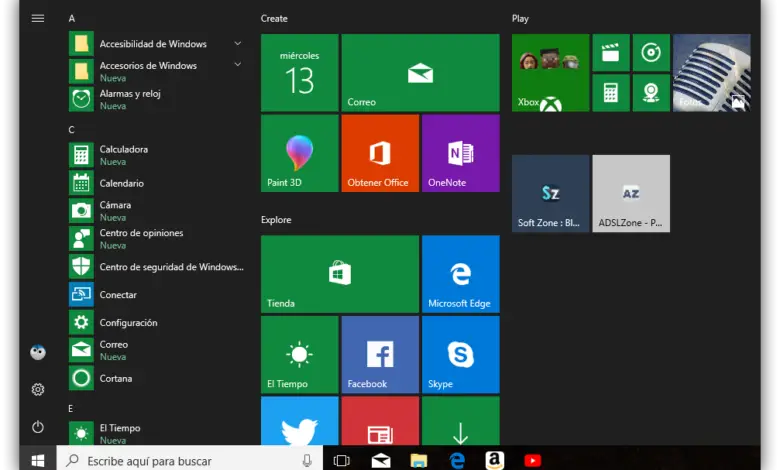Open the hamburger menu in Start
Viewport: 780px width, 470px height.
(38, 18)
